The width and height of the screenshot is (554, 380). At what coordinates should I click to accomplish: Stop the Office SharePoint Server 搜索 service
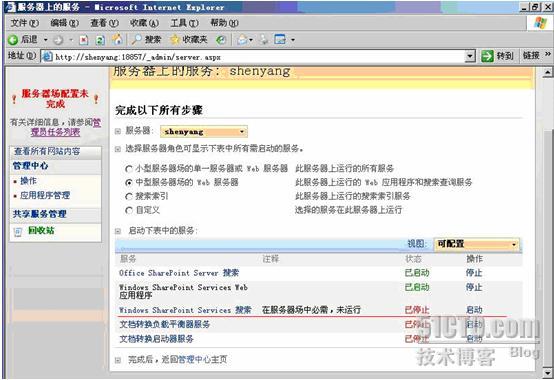[474, 273]
